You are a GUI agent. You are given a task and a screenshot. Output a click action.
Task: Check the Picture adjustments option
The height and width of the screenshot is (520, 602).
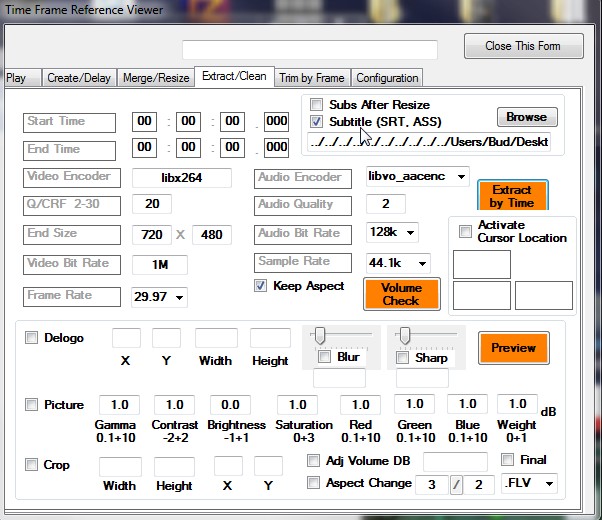pos(31,405)
